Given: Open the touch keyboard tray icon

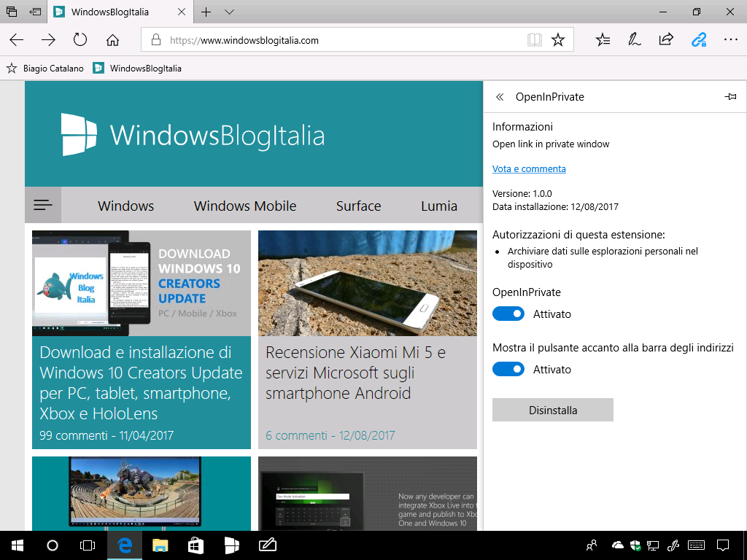Looking at the screenshot, I should pyautogui.click(x=696, y=545).
